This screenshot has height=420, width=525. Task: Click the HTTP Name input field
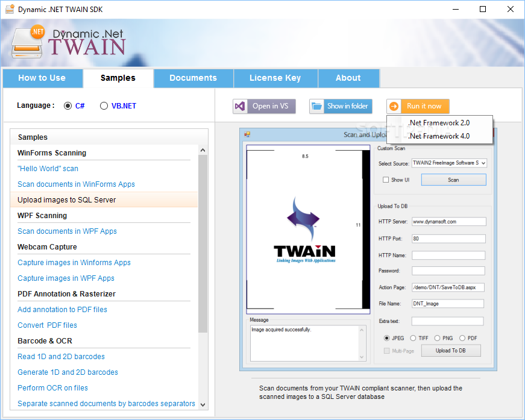coord(448,255)
